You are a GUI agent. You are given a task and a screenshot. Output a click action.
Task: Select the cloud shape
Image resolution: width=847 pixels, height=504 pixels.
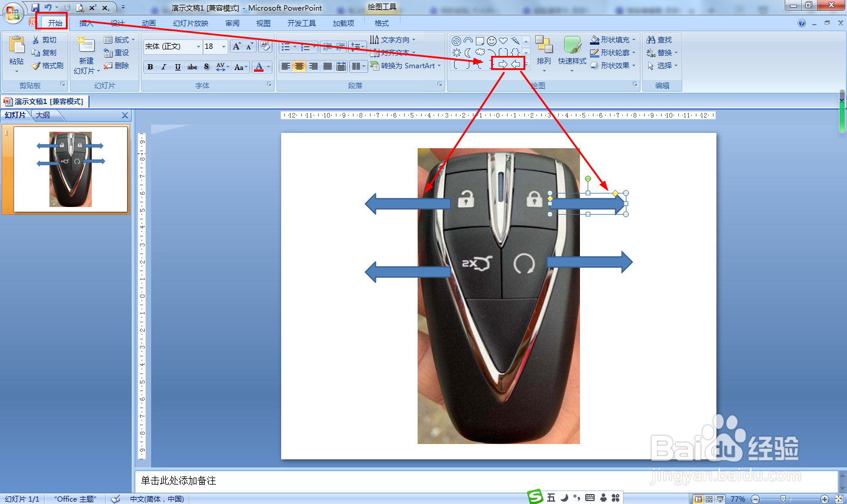[480, 52]
